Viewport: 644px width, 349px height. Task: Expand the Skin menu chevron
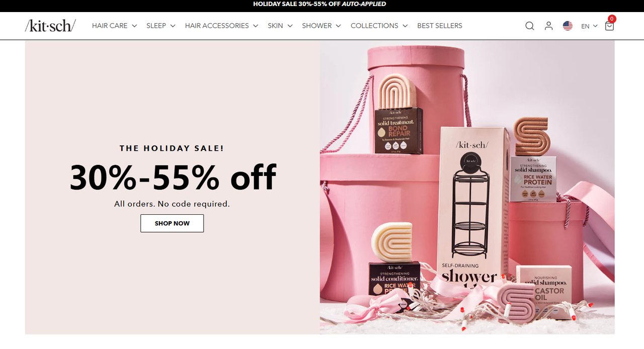point(290,26)
